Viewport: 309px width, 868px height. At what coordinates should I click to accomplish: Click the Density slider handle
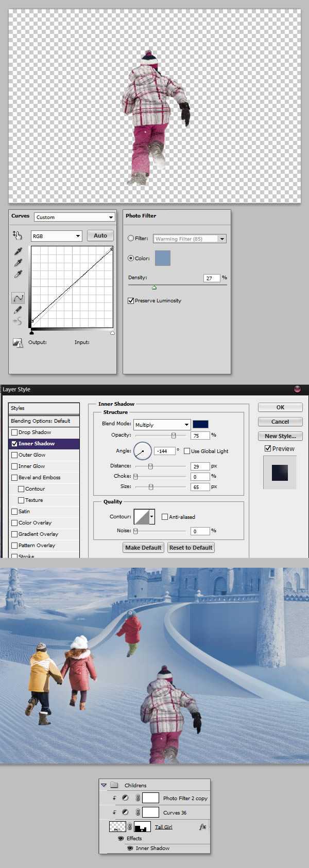click(x=154, y=287)
